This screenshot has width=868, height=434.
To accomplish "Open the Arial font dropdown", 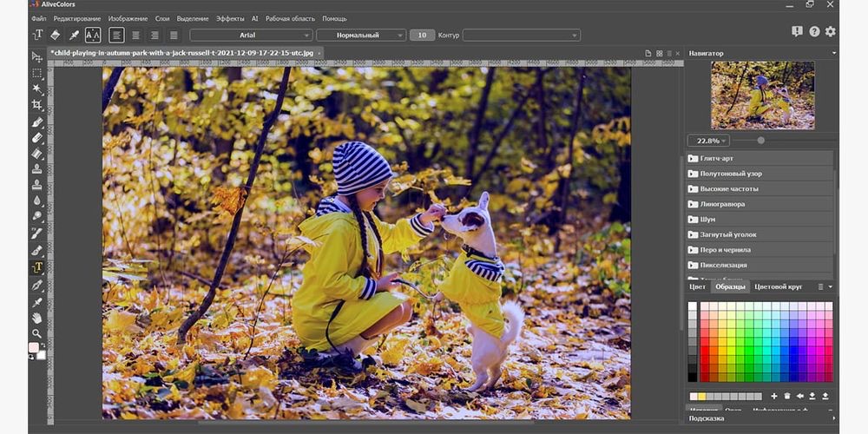I will click(x=251, y=35).
